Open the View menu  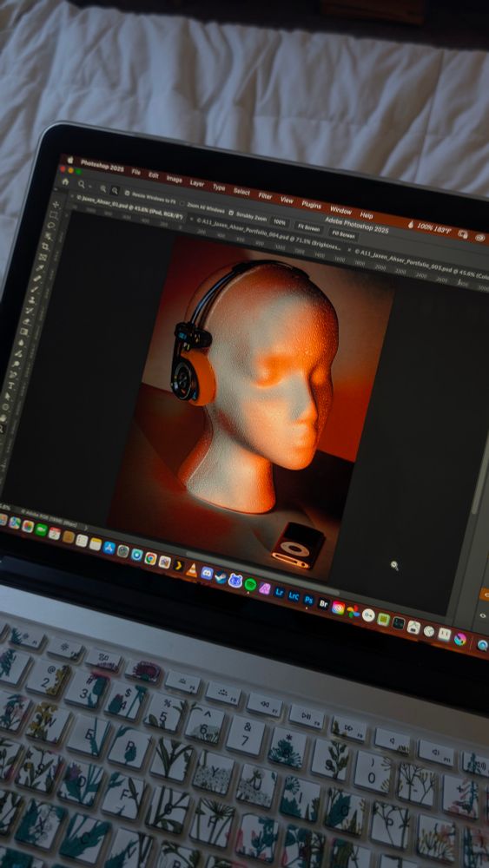(287, 200)
